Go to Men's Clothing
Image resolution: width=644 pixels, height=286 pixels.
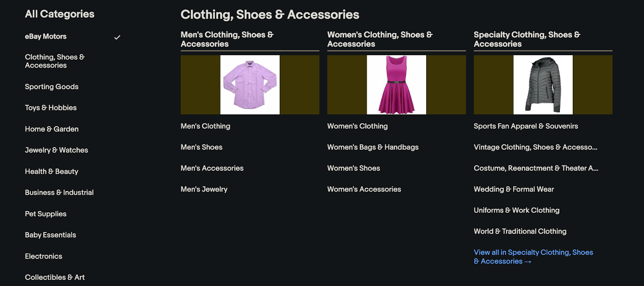(205, 126)
